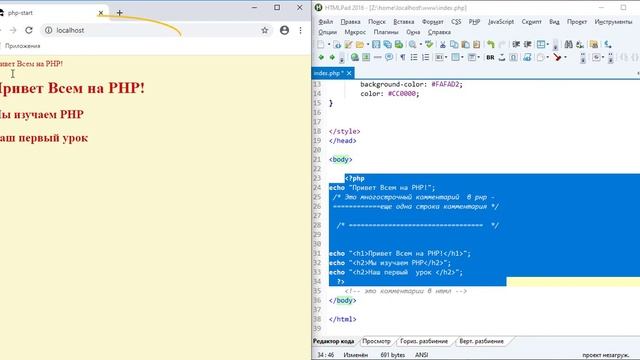Open the Правка menu
Viewport: 640px width, 360px height.
click(x=350, y=22)
